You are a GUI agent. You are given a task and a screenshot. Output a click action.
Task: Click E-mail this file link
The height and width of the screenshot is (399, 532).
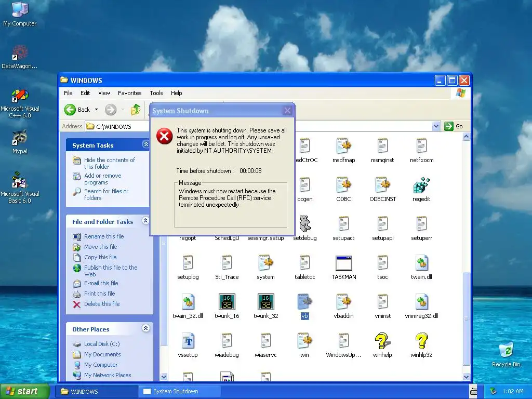pyautogui.click(x=101, y=283)
